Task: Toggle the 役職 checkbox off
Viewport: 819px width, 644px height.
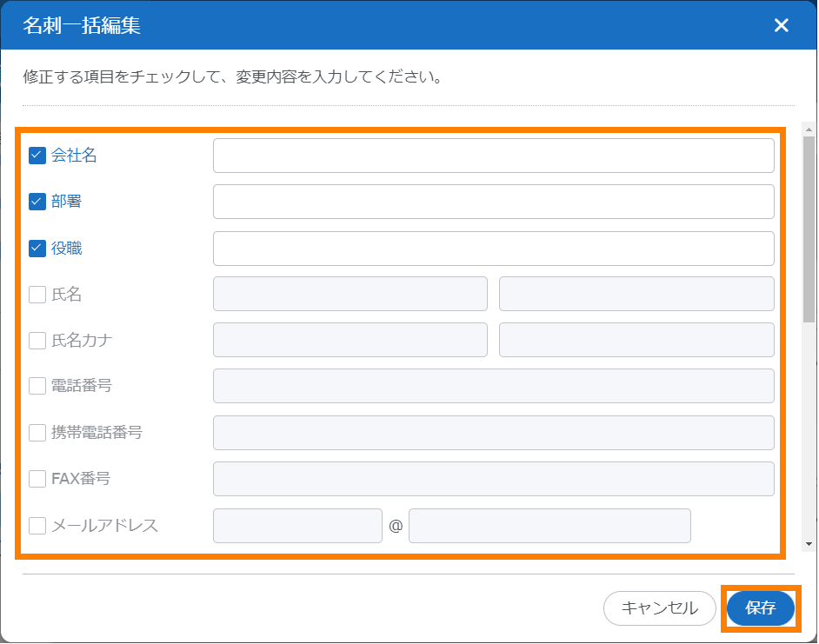Action: pos(37,249)
